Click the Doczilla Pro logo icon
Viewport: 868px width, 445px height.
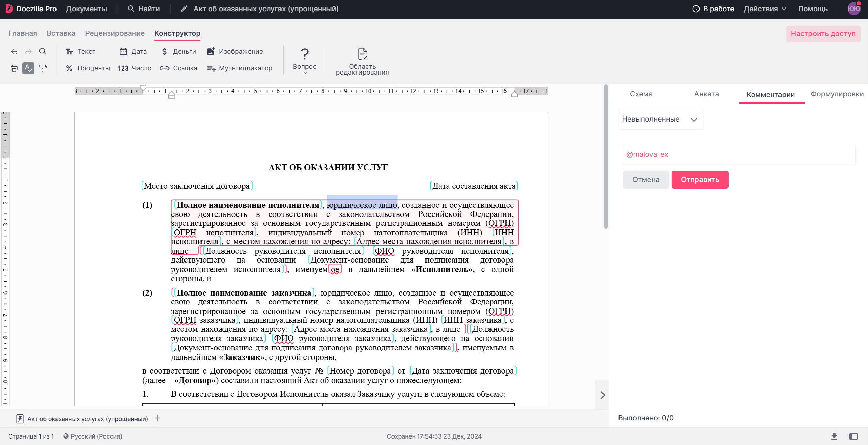click(9, 9)
